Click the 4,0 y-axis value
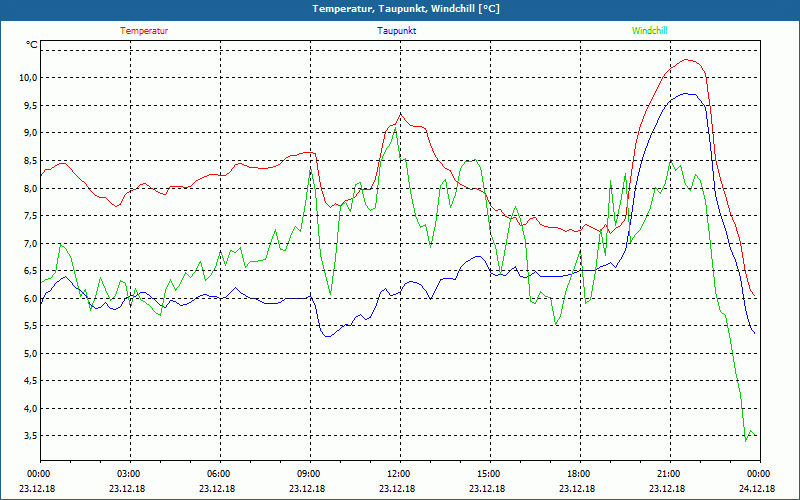The height and width of the screenshot is (500, 800). click(x=30, y=408)
